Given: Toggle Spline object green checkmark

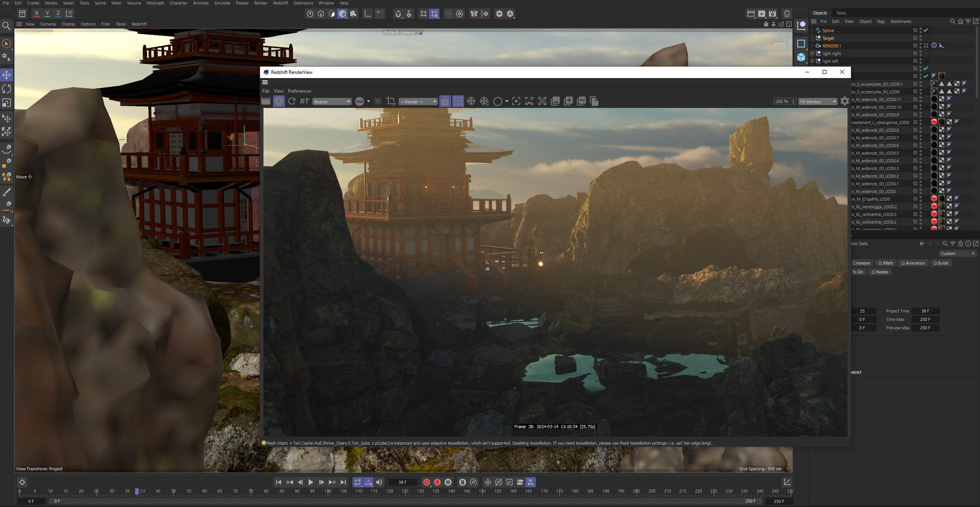Looking at the screenshot, I should [926, 30].
